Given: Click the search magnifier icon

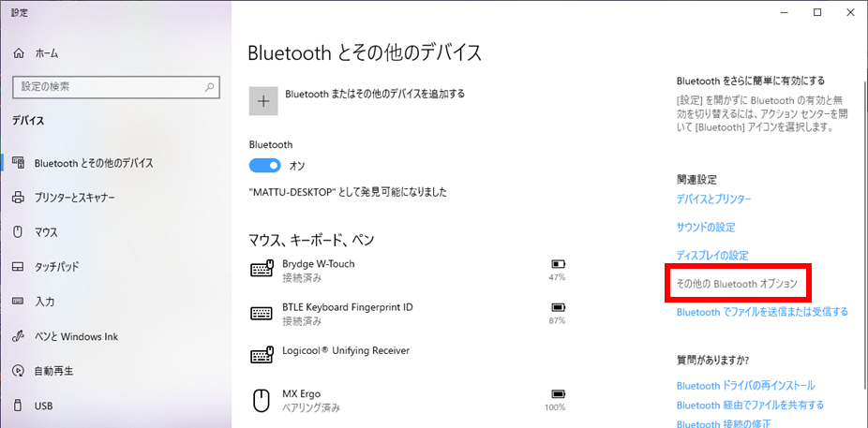Looking at the screenshot, I should pos(210,87).
